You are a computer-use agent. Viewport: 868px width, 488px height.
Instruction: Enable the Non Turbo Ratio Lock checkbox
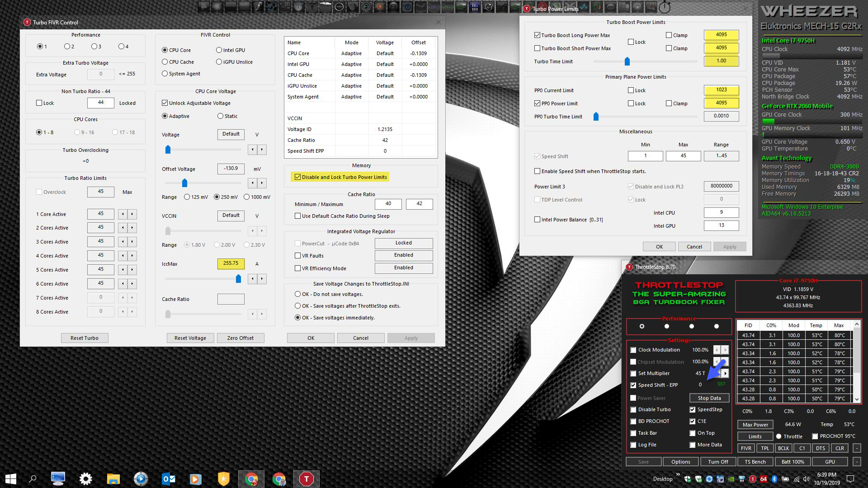tap(39, 103)
